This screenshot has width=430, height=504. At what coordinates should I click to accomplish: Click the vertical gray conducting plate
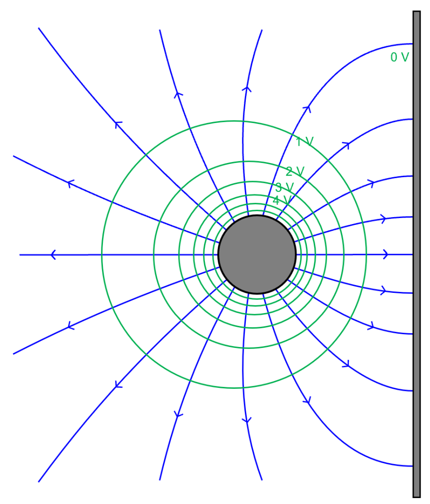tap(416, 254)
